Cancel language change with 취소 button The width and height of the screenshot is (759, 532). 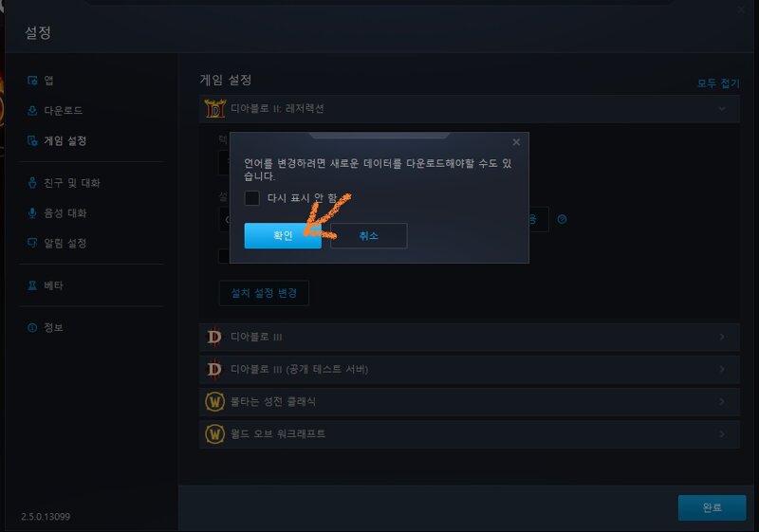point(369,235)
